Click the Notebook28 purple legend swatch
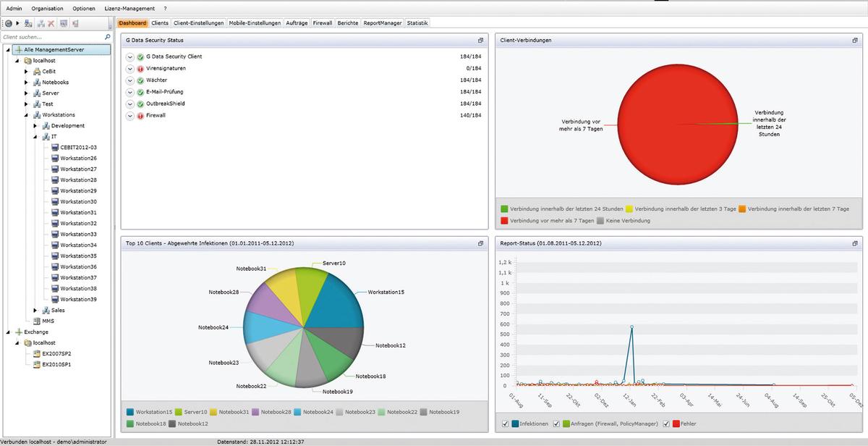868x446 pixels. [255, 412]
